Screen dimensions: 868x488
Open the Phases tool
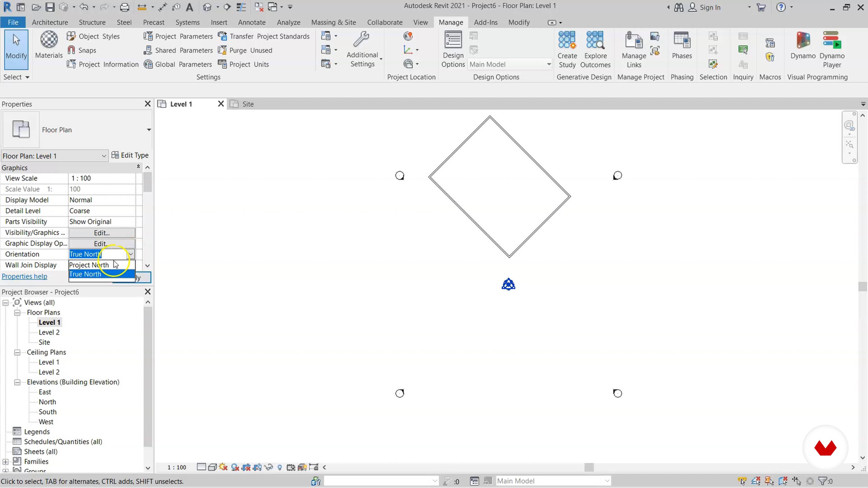tap(682, 45)
